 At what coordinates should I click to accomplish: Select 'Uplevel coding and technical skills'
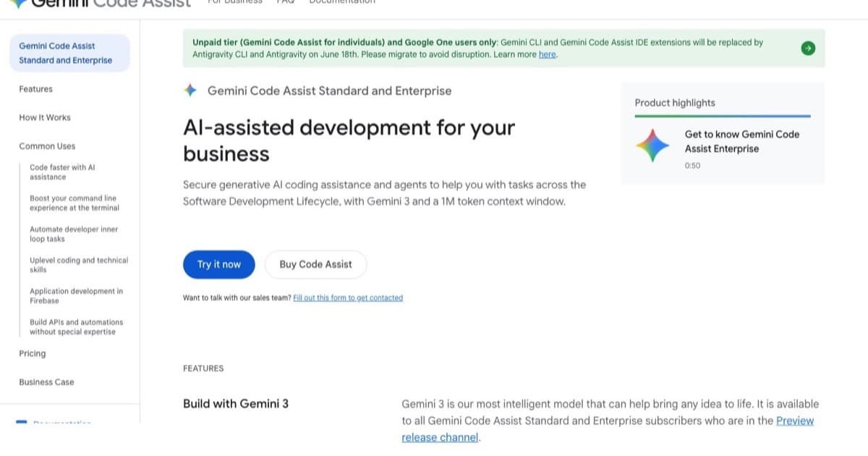(x=79, y=265)
